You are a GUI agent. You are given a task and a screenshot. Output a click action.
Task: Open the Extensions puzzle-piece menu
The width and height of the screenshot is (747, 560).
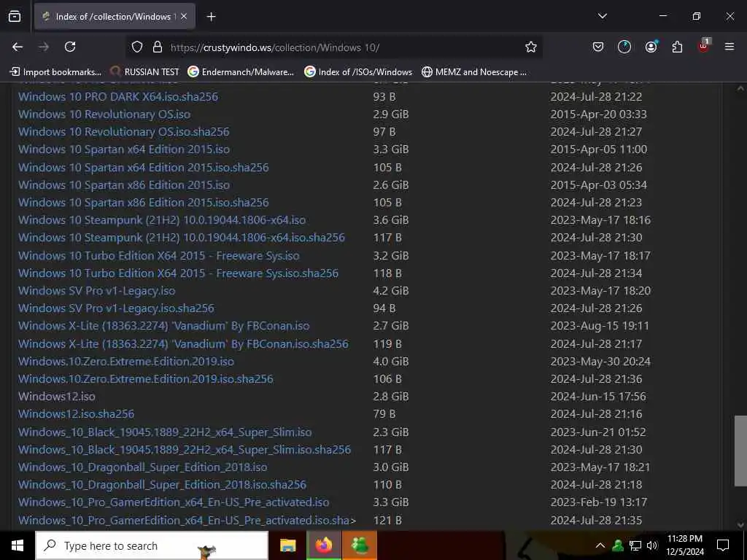(677, 47)
